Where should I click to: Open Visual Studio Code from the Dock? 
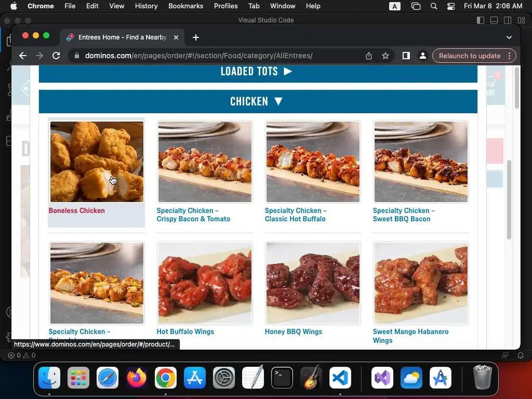pos(340,378)
